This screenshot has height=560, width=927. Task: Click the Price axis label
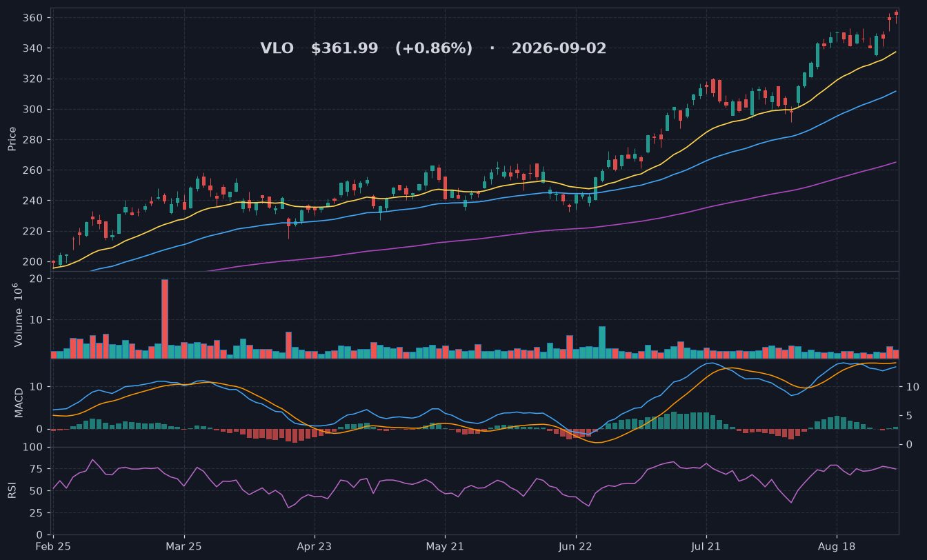click(x=12, y=139)
